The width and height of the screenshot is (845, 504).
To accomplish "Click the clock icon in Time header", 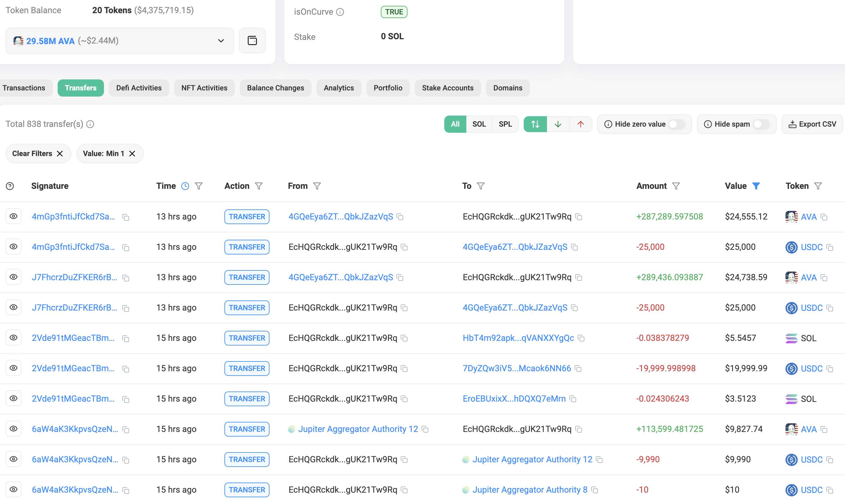I will click(x=185, y=186).
